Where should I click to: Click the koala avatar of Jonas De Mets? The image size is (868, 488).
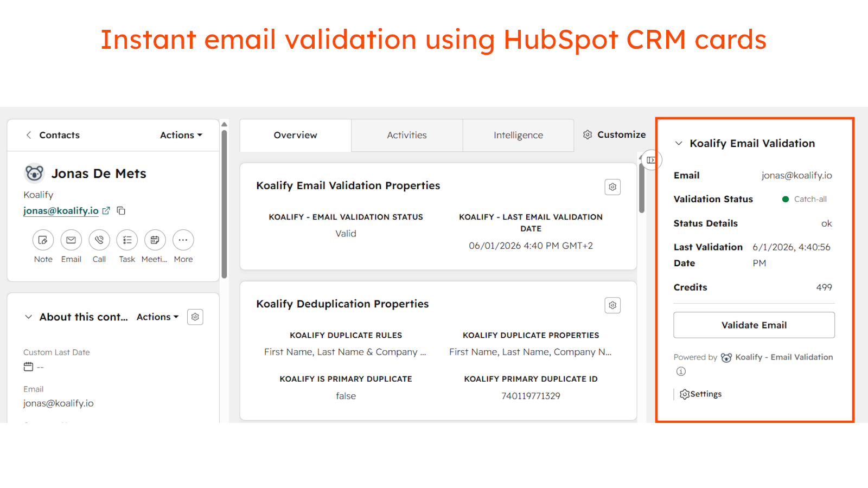(34, 174)
